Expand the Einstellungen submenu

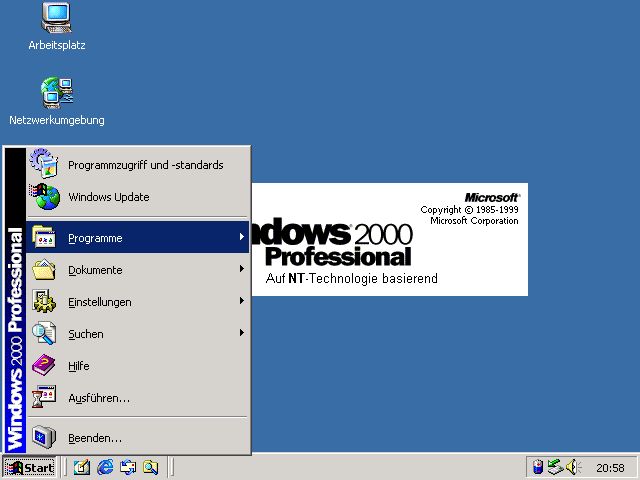[99, 302]
